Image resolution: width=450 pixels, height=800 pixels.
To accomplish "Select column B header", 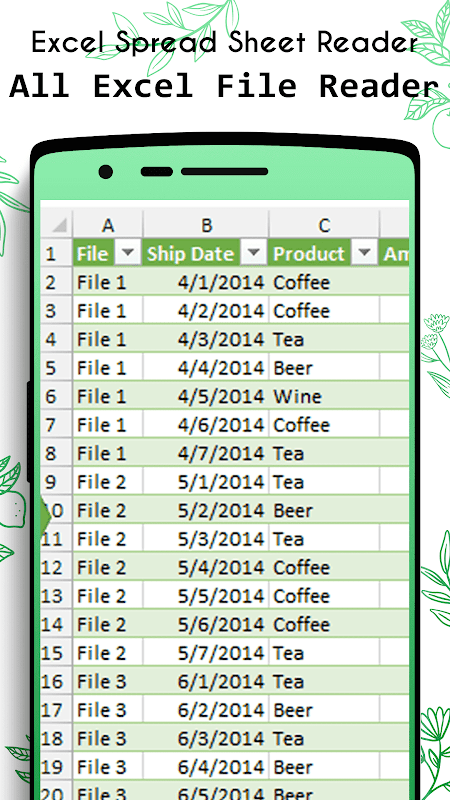I will 206,225.
